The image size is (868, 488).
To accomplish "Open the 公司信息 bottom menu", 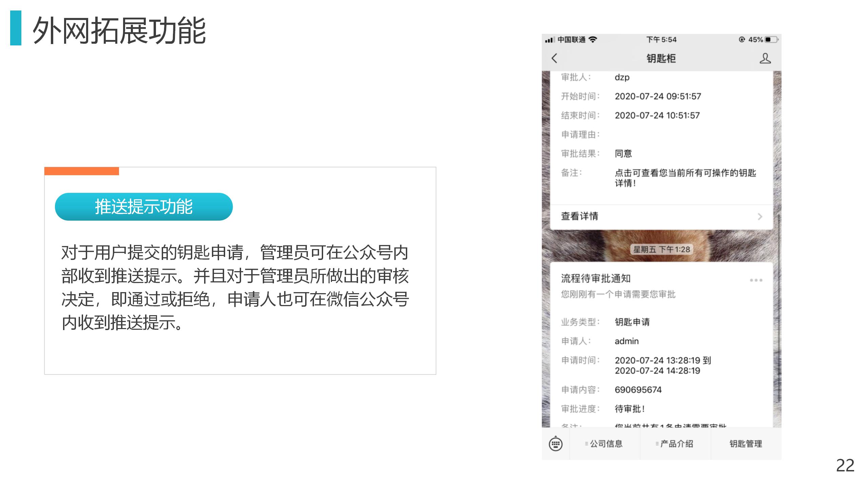I will click(605, 444).
